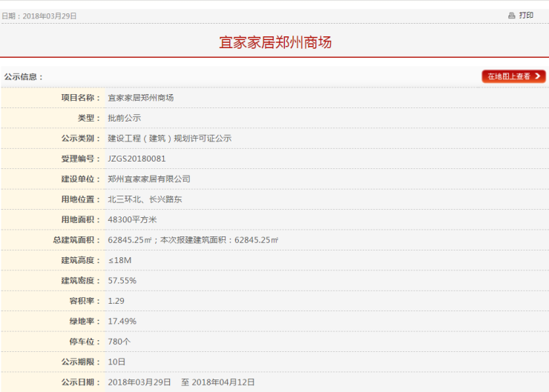Click project name value 宜家家居郑州商场
The width and height of the screenshot is (549, 392).
click(x=141, y=98)
